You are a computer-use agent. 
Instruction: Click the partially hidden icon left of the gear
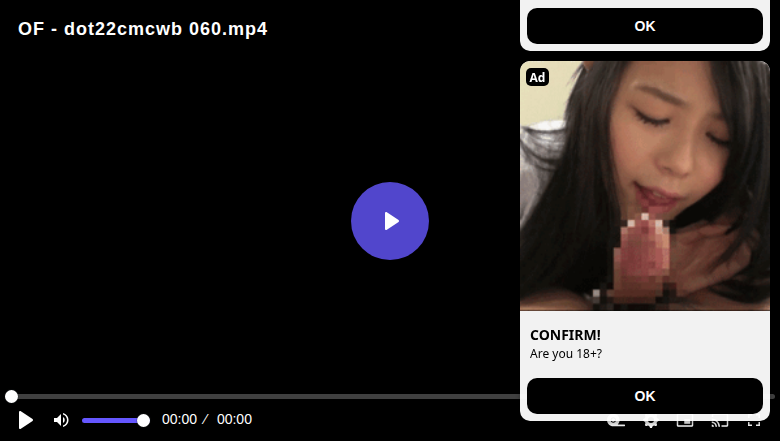(x=616, y=423)
